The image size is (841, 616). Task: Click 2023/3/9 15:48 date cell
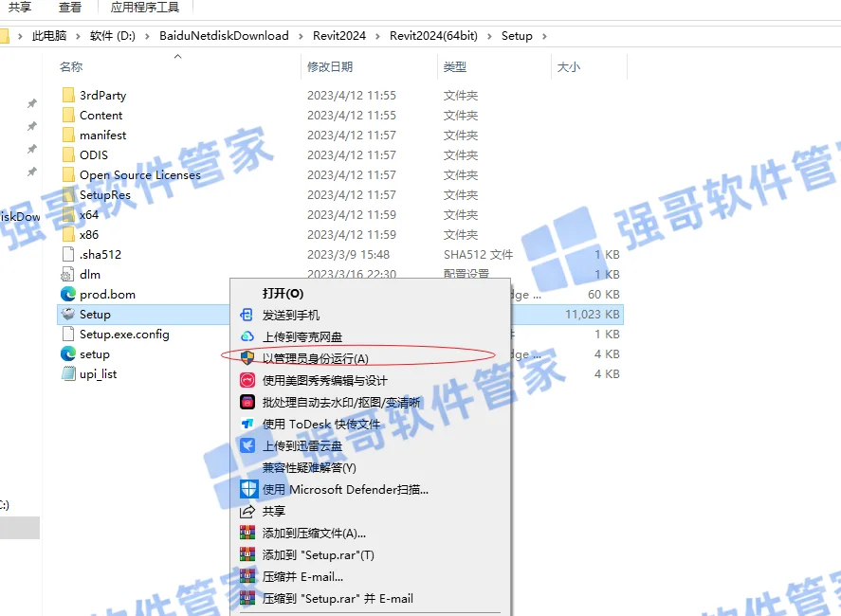[x=348, y=255]
